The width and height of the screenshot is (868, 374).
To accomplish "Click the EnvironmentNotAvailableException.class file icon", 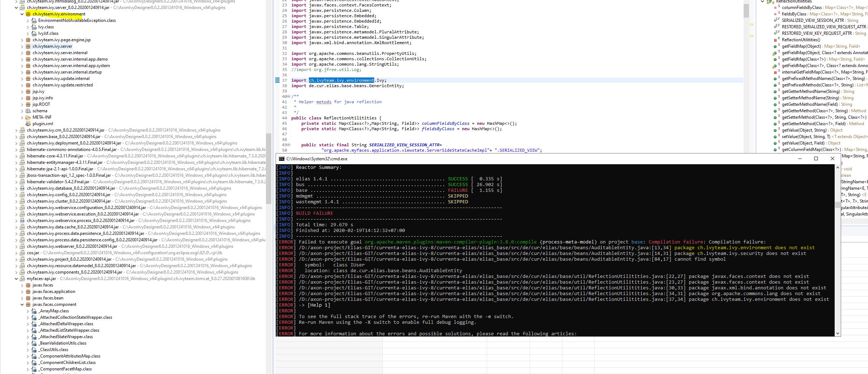I will tap(34, 20).
